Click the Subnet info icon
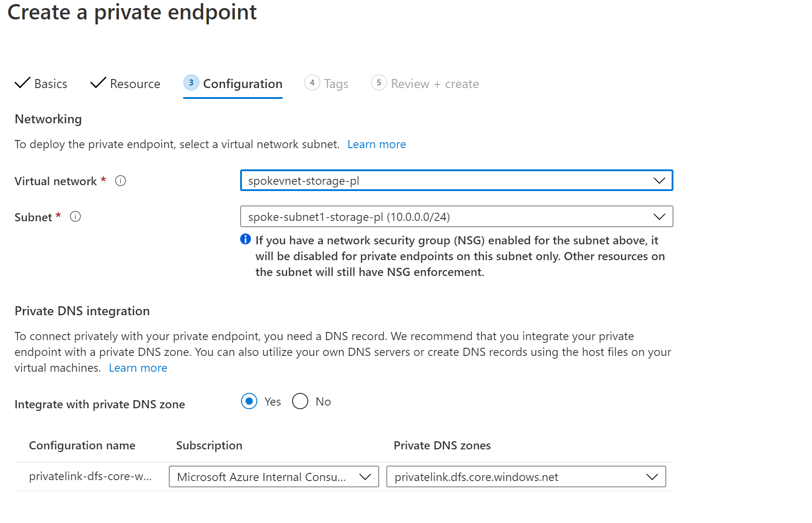The image size is (812, 523). tap(75, 217)
